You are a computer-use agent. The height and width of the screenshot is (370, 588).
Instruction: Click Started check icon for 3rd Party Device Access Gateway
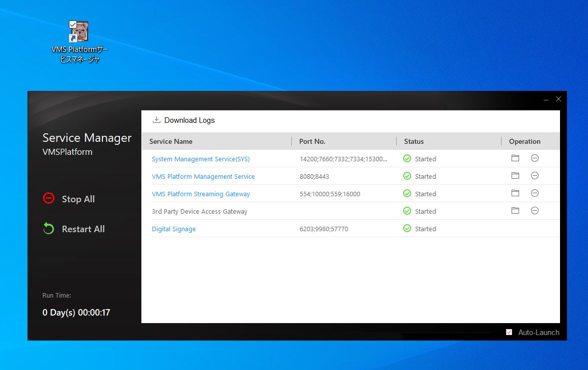[407, 211]
